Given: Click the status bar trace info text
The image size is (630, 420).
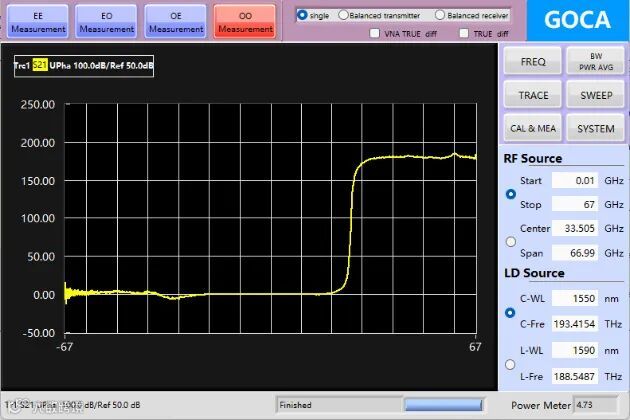Looking at the screenshot, I should coord(73,405).
